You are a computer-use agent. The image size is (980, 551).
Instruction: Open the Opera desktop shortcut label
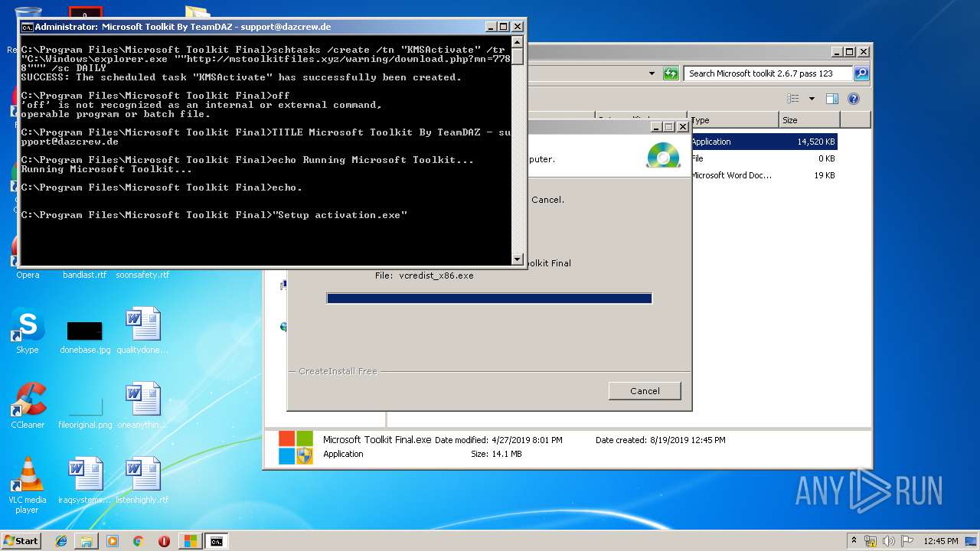[28, 275]
